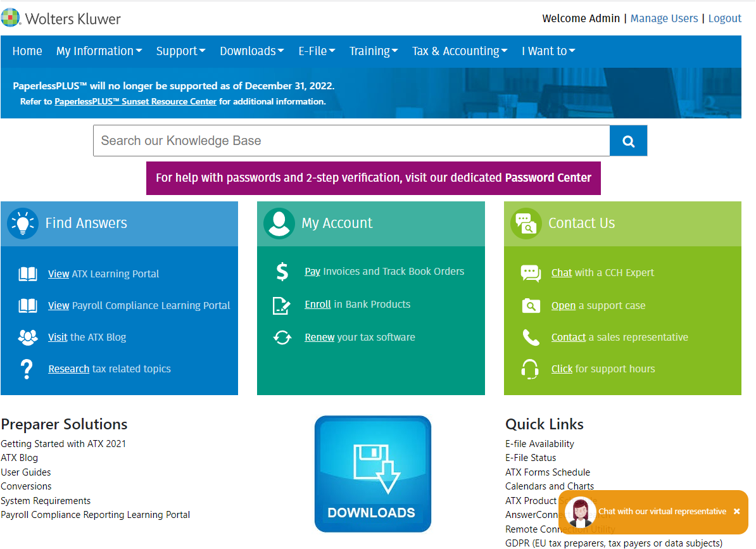The height and width of the screenshot is (549, 756).
Task: Click E-file Availability quick link
Action: tap(539, 444)
